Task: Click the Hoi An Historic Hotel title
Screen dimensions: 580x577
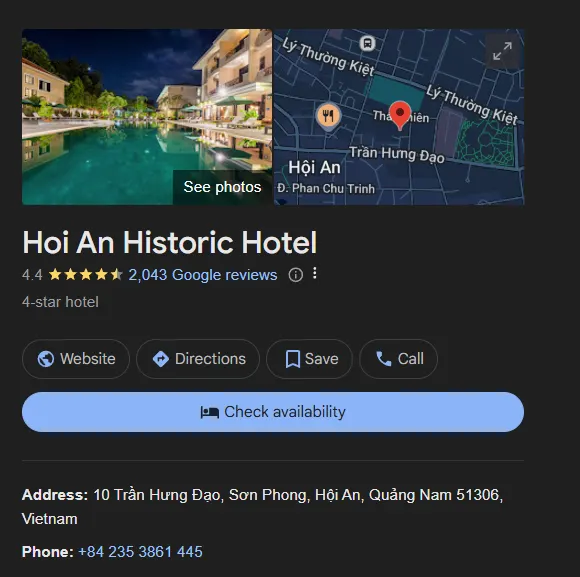Action: coord(170,242)
